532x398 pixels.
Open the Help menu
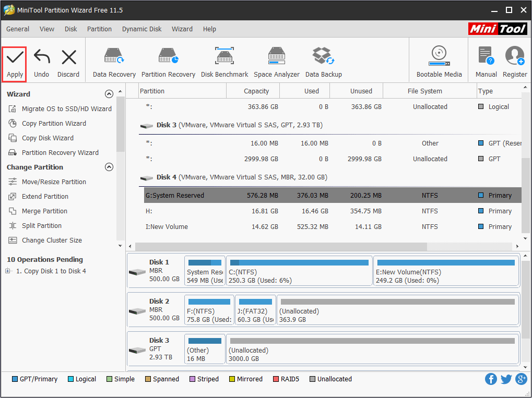[x=209, y=29]
